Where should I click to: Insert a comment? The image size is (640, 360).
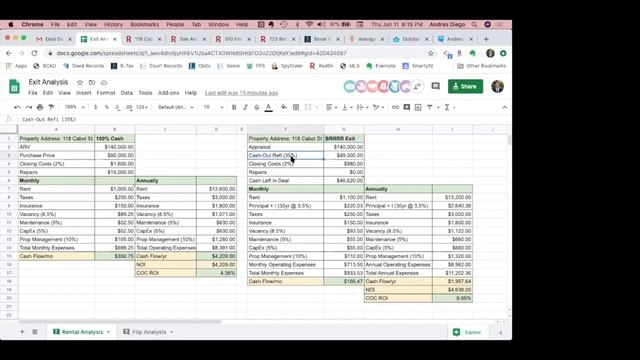coord(407,107)
